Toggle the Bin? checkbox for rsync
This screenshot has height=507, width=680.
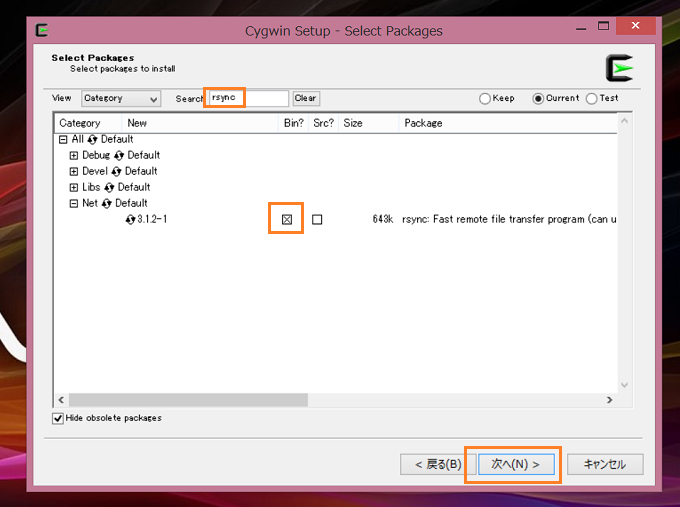click(286, 219)
